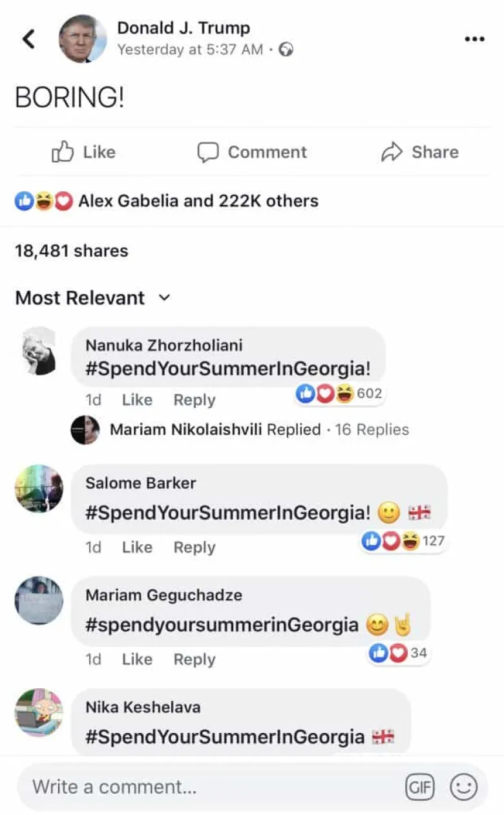The height and width of the screenshot is (815, 504).
Task: Click the Write a comment field
Action: click(207, 787)
